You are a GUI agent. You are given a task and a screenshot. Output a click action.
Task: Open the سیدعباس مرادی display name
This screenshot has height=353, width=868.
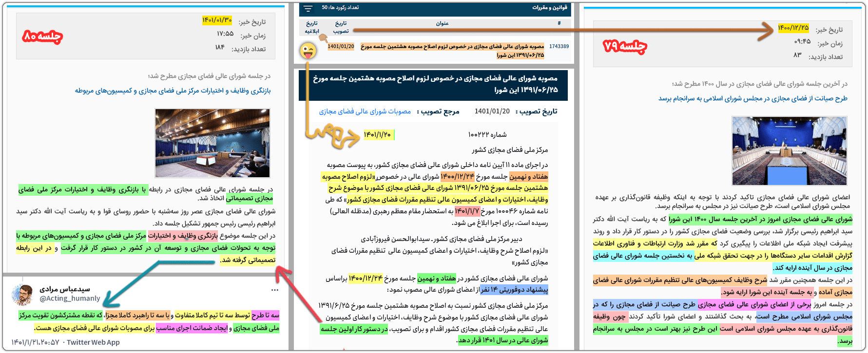point(65,289)
